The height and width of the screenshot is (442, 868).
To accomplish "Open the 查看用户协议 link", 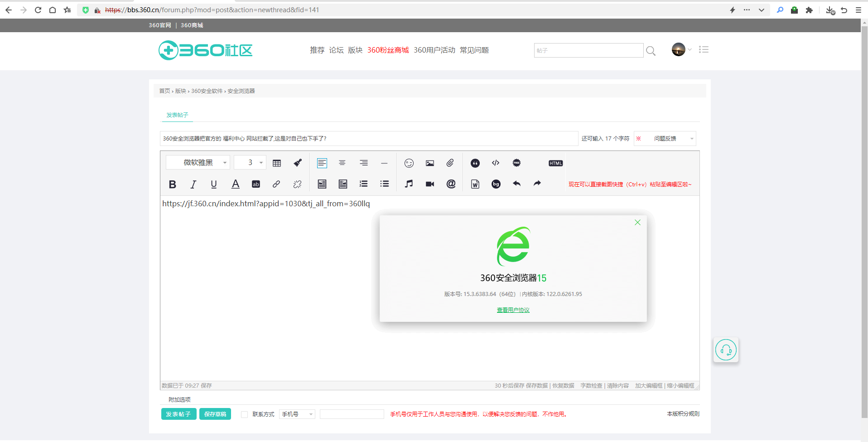I will point(513,310).
